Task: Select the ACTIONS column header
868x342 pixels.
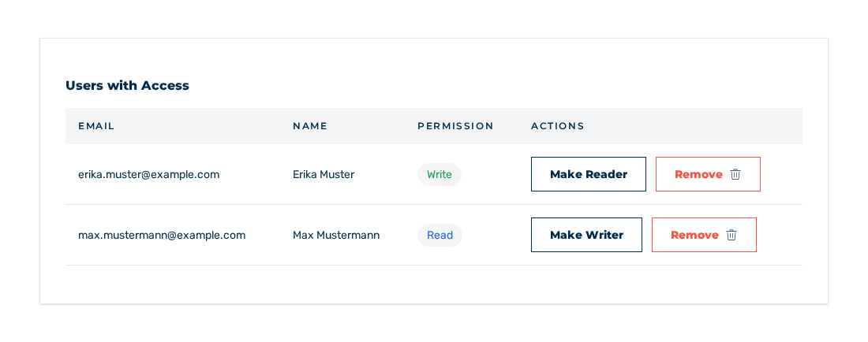Action: (x=557, y=126)
